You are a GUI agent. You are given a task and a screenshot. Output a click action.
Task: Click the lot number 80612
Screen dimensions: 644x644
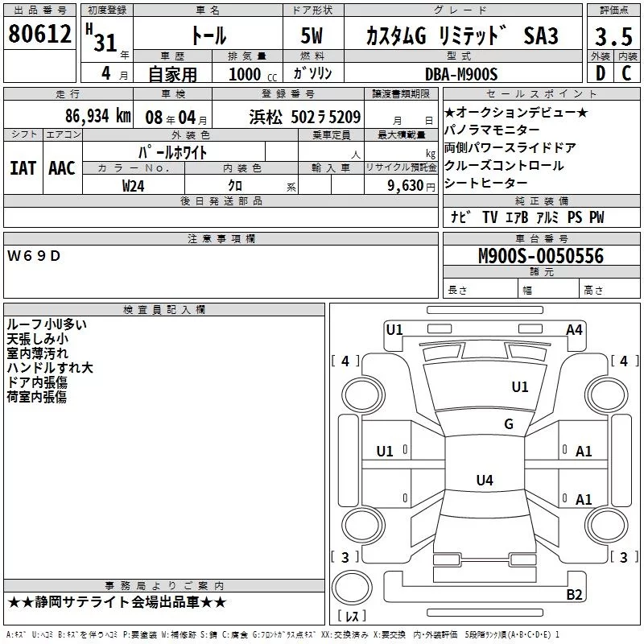[x=39, y=33]
